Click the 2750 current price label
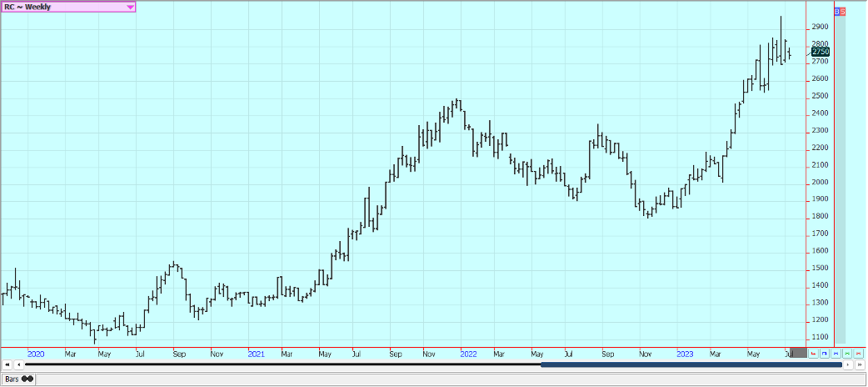This screenshot has height=387, width=868. click(821, 52)
